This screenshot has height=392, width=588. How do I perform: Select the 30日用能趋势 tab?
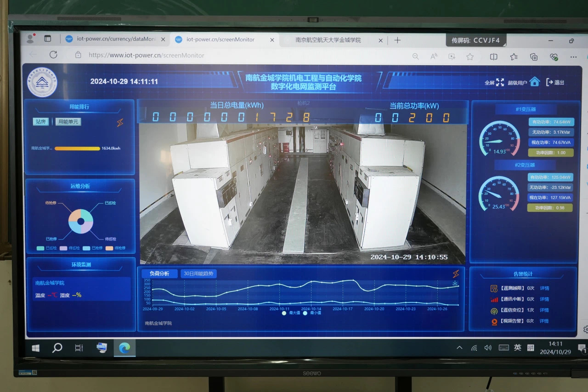(x=198, y=273)
